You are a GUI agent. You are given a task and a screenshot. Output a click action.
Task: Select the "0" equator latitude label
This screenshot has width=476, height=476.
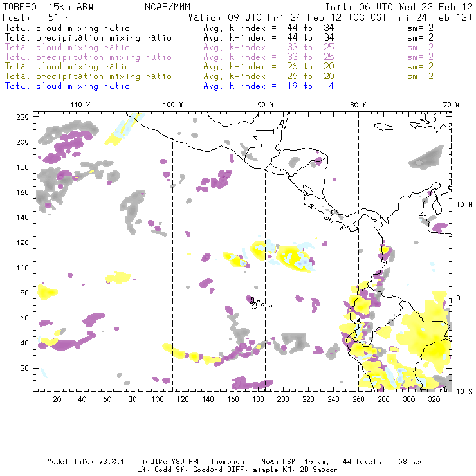(x=459, y=298)
